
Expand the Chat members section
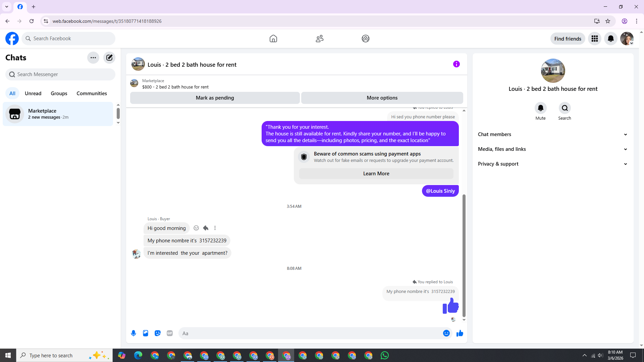click(x=553, y=134)
